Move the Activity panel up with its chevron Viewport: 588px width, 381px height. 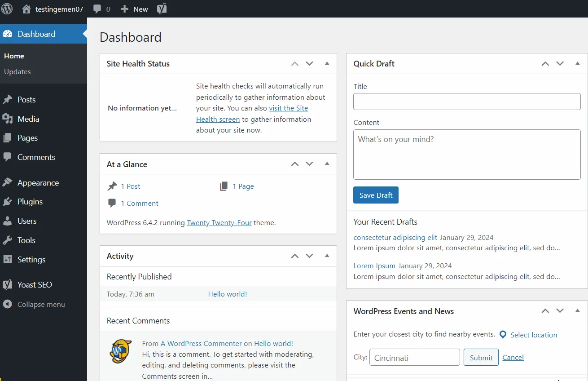point(295,256)
